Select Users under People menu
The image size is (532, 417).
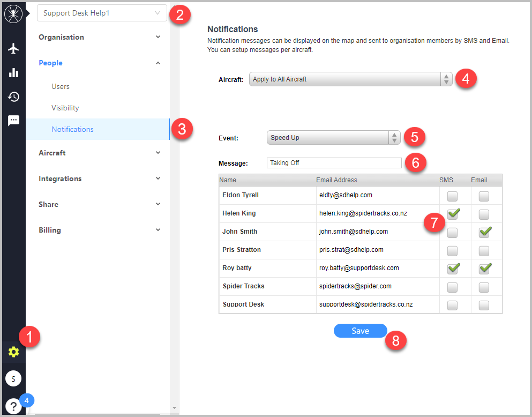[61, 86]
